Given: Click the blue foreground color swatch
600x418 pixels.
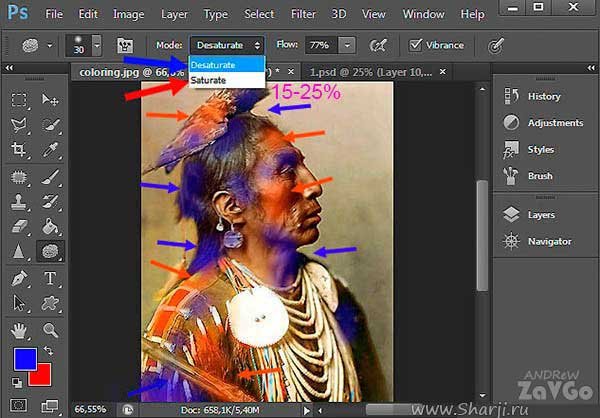Looking at the screenshot, I should pyautogui.click(x=23, y=359).
